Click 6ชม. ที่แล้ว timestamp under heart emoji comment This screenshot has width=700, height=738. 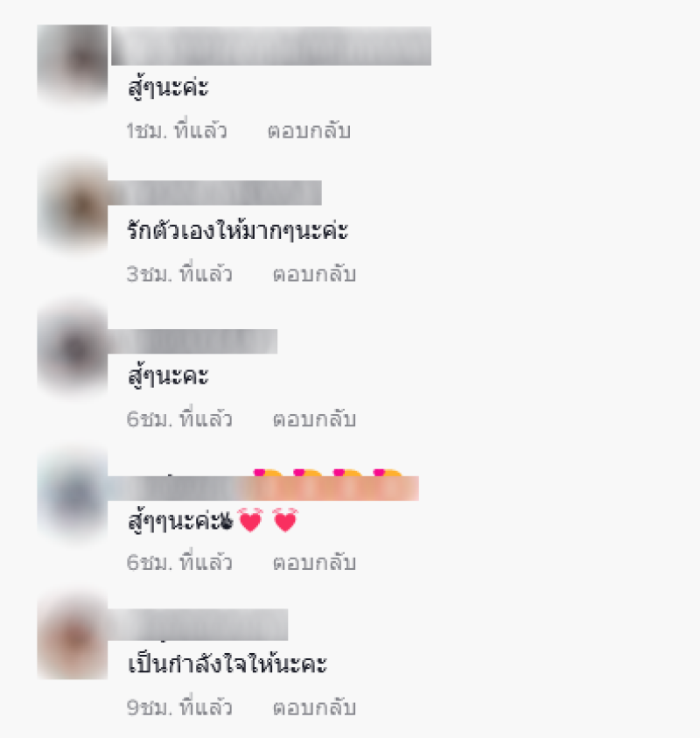tap(179, 563)
